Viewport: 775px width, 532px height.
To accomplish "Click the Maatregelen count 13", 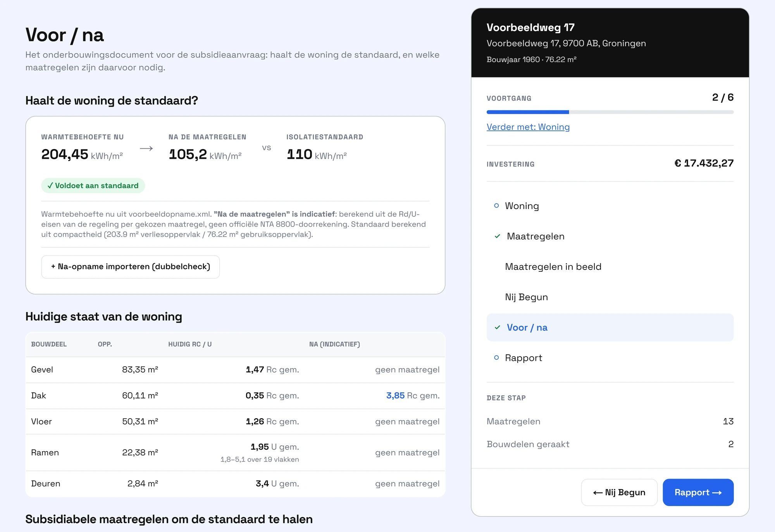I will (x=728, y=422).
